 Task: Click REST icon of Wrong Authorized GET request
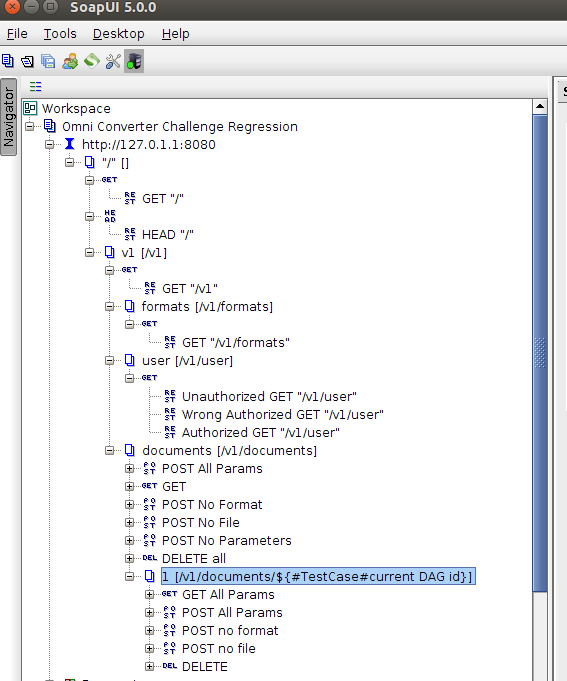coord(170,414)
